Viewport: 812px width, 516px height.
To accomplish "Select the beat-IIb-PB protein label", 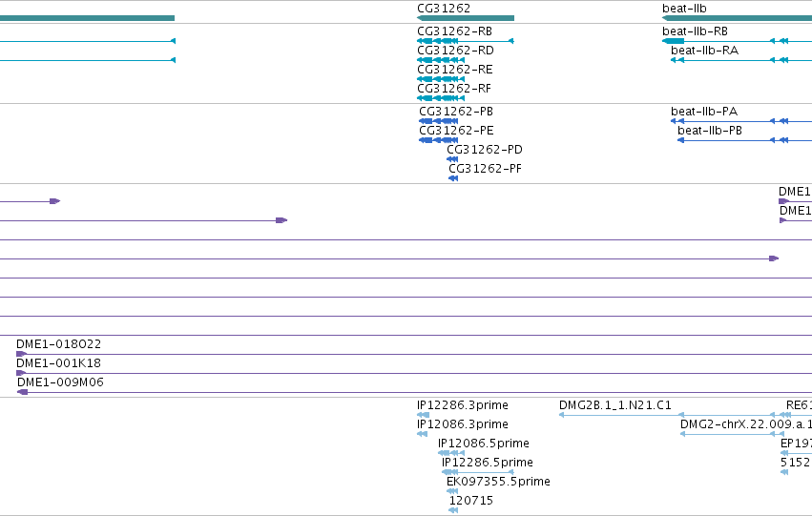I will tap(710, 131).
